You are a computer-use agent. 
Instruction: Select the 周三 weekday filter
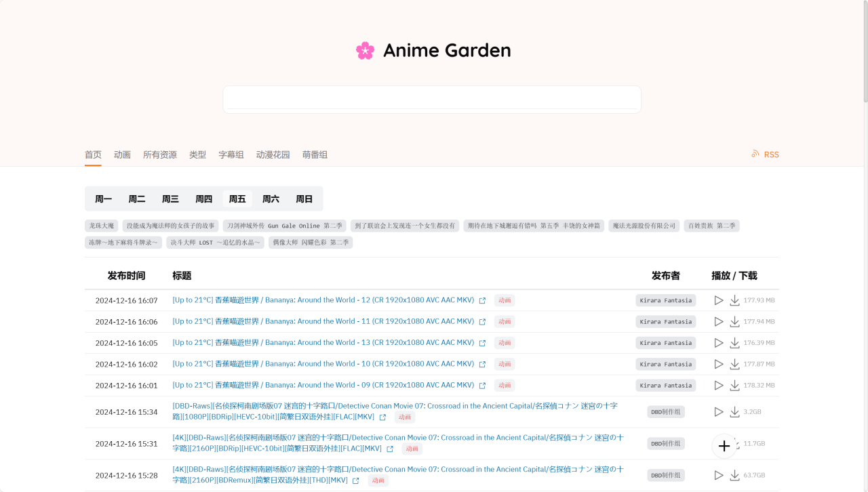click(x=170, y=199)
